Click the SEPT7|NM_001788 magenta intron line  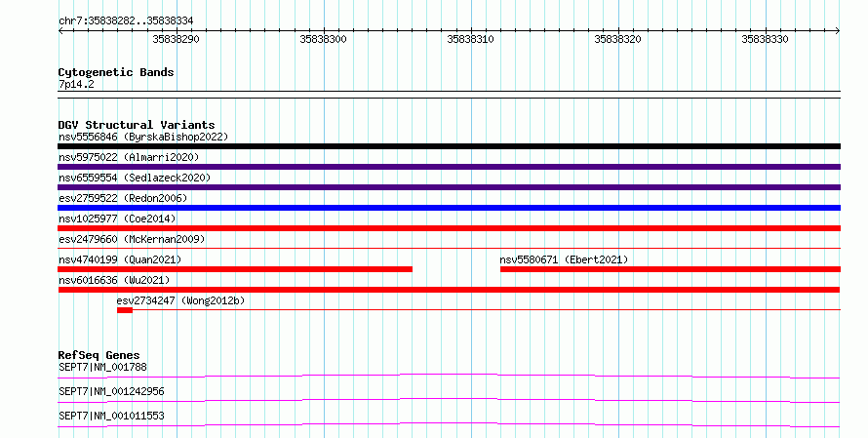tap(449, 376)
